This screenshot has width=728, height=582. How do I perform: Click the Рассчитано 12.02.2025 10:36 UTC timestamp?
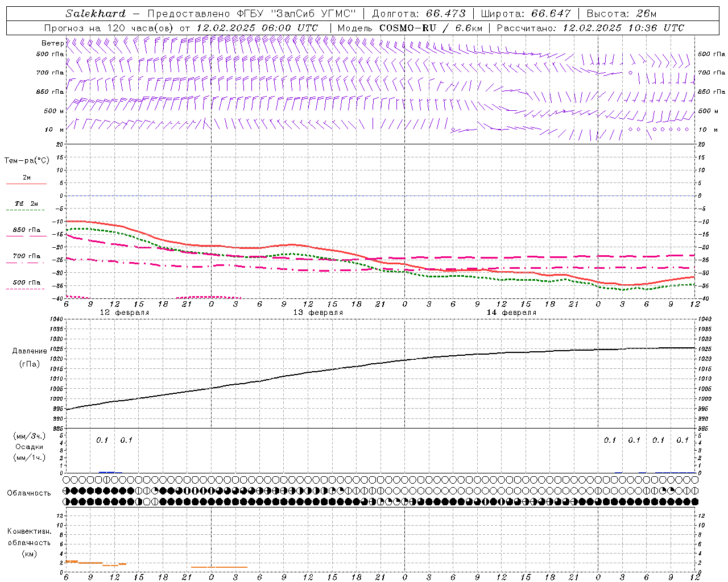click(x=590, y=28)
